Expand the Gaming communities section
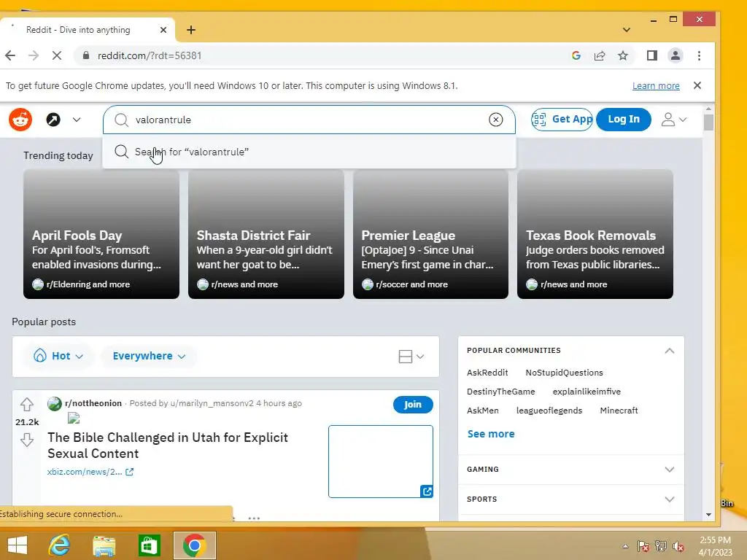 point(571,470)
